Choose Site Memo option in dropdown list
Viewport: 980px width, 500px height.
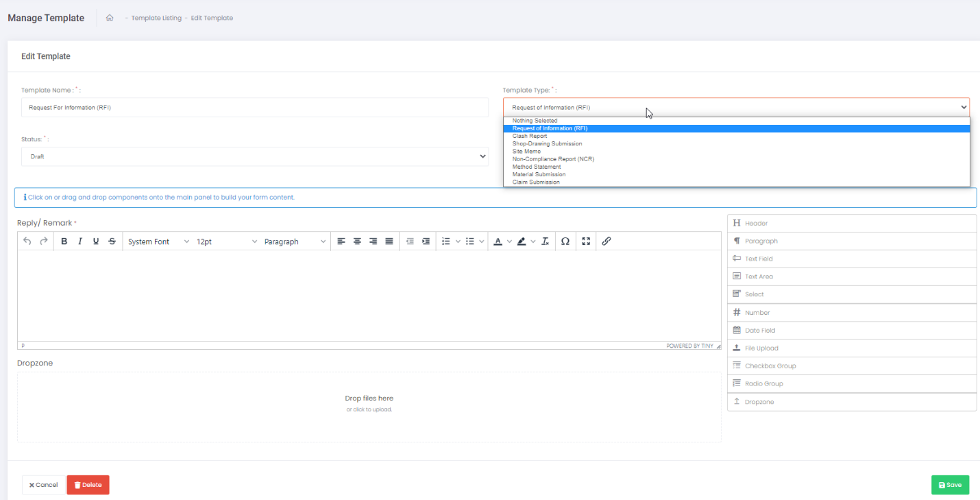pyautogui.click(x=526, y=152)
